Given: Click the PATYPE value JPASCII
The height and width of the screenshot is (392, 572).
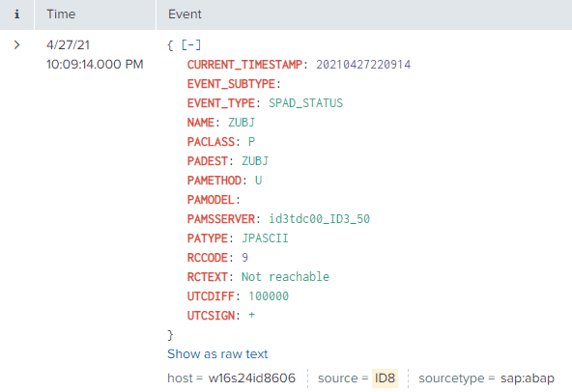Looking at the screenshot, I should 265,238.
